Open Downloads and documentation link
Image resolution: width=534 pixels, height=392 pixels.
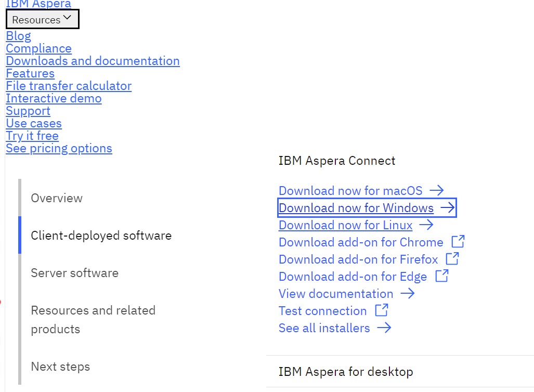tap(93, 61)
